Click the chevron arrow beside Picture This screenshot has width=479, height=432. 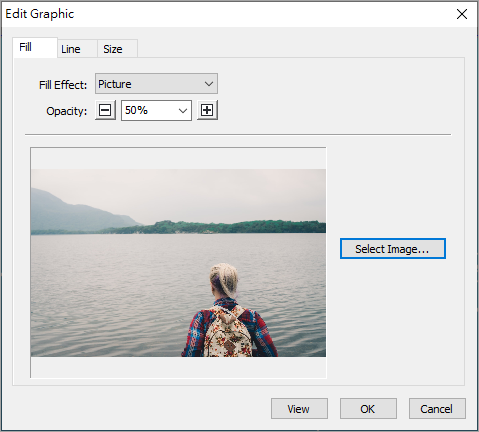pyautogui.click(x=209, y=84)
